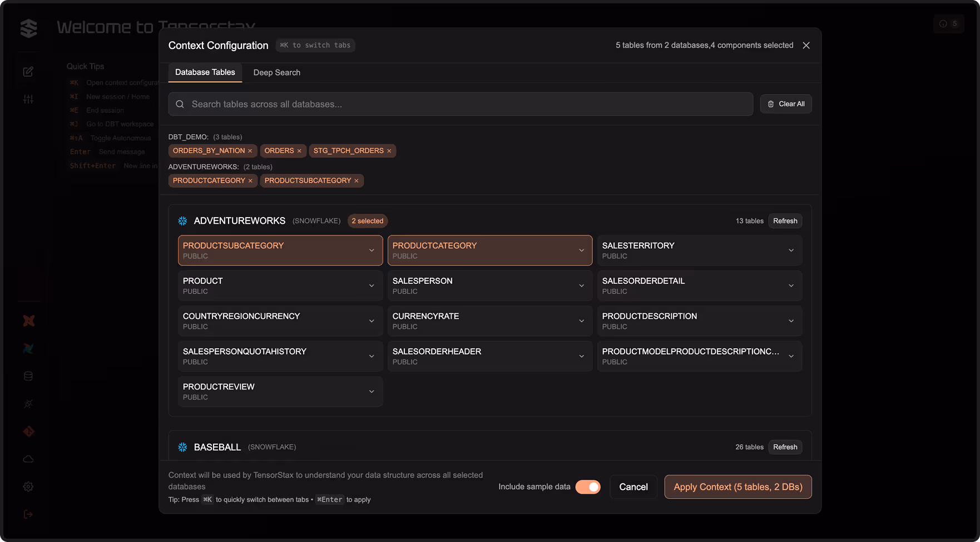Refresh the ADVENTUREWORKS tables
This screenshot has width=980, height=542.
pos(785,221)
